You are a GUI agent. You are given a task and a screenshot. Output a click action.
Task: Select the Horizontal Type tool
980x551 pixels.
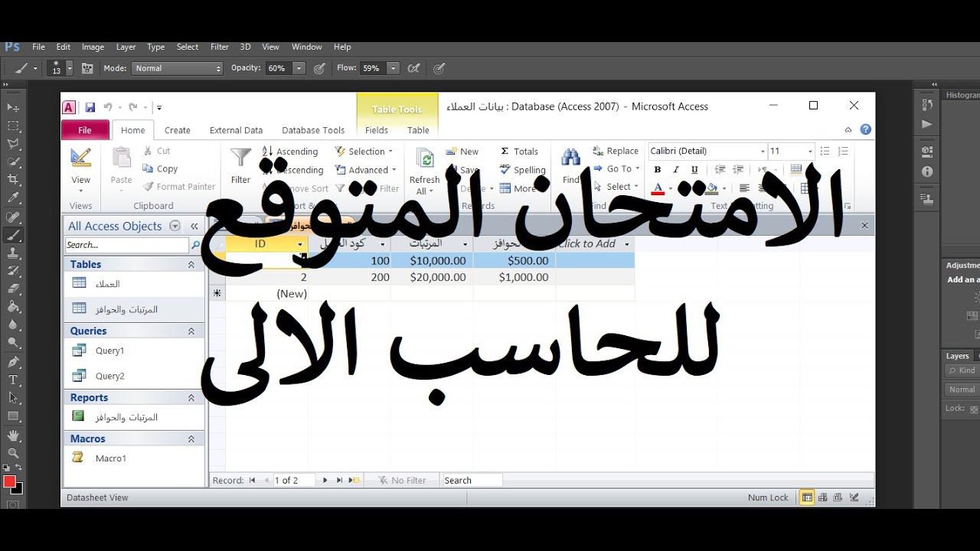coord(13,380)
